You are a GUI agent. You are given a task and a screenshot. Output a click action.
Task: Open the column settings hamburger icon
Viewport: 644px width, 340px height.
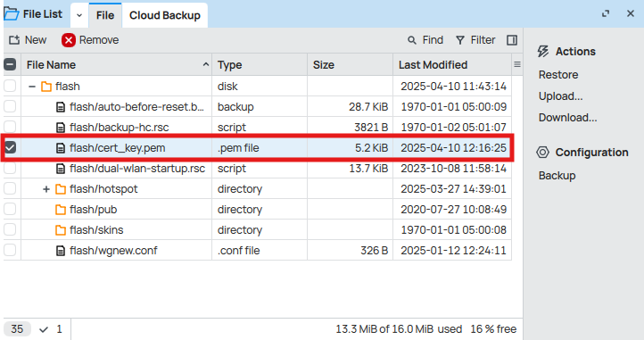517,64
